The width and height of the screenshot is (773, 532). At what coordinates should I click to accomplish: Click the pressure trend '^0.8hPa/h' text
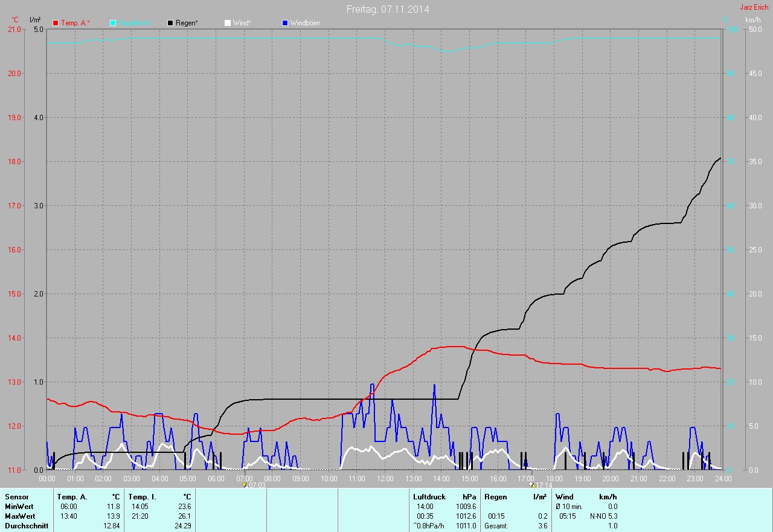pos(428,526)
